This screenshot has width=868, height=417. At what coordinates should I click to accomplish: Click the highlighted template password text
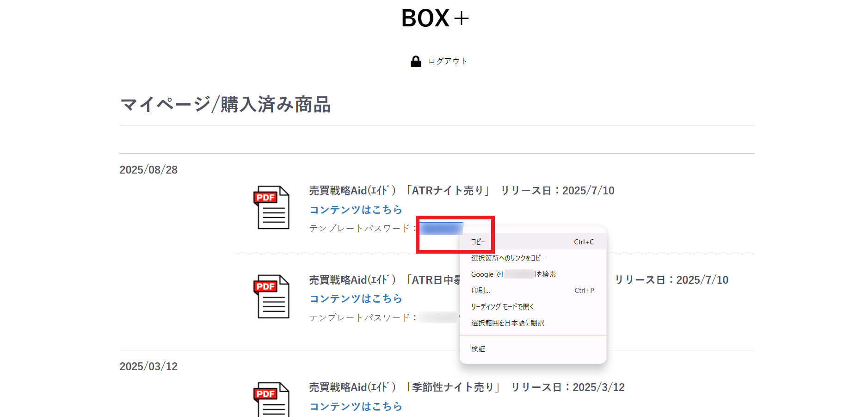(x=441, y=229)
